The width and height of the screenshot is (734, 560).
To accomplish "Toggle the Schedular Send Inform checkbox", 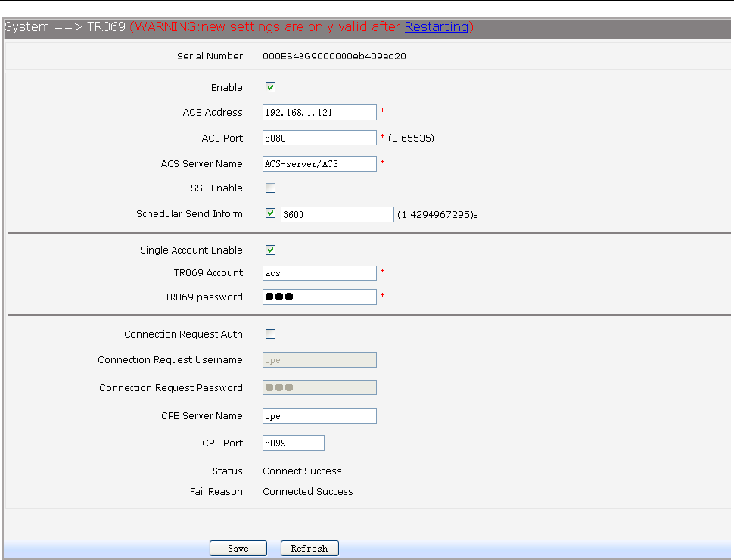I will tap(270, 213).
